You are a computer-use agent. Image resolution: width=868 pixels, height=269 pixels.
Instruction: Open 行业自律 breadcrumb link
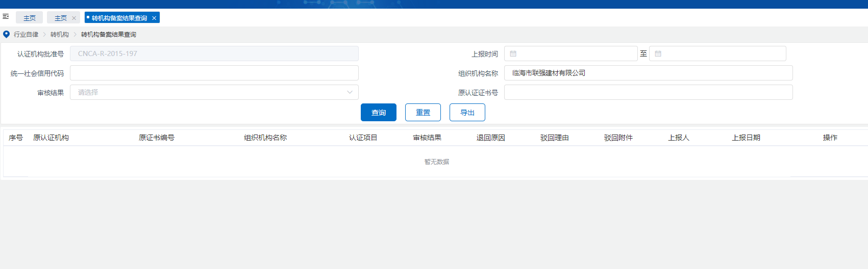coord(26,34)
